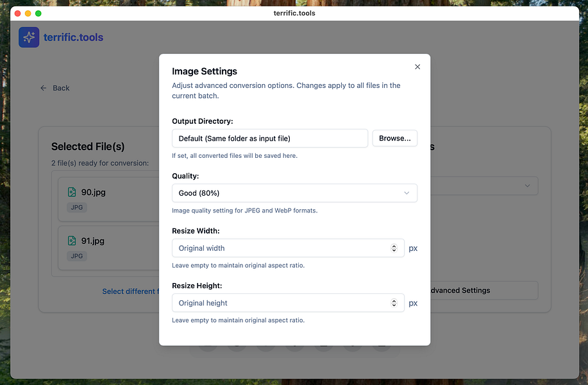Click the JPG badge under 90.jpg
Image resolution: width=588 pixels, height=385 pixels.
[77, 207]
